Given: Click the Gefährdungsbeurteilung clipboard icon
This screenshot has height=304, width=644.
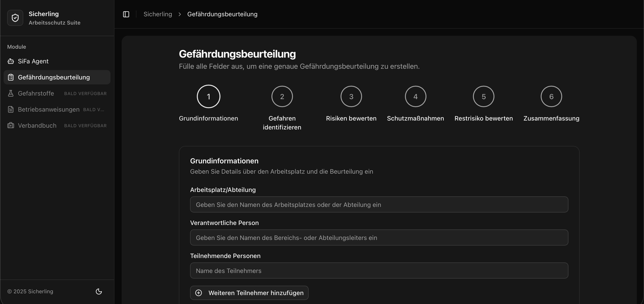Looking at the screenshot, I should [11, 77].
